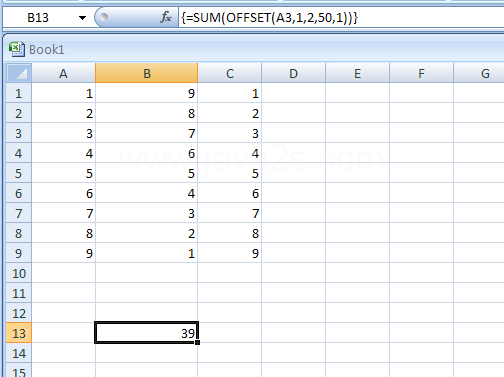504x377 pixels.
Task: Click cell C4 containing 4
Action: tap(230, 153)
